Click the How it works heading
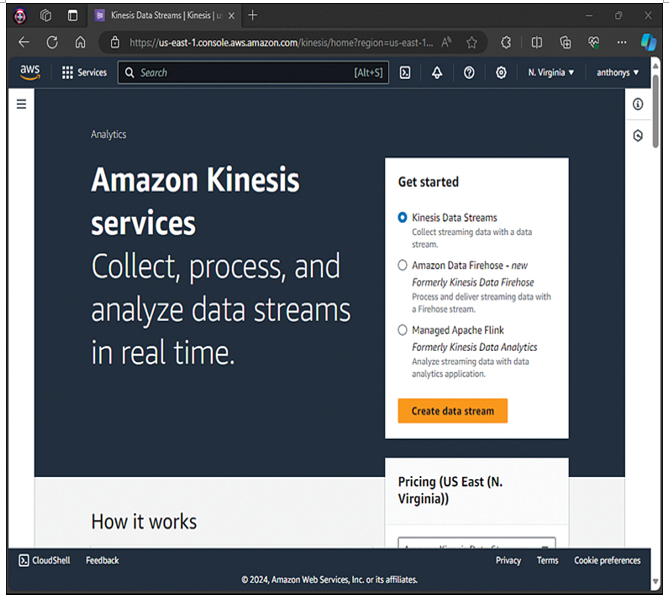This screenshot has width=669, height=603. point(144,521)
